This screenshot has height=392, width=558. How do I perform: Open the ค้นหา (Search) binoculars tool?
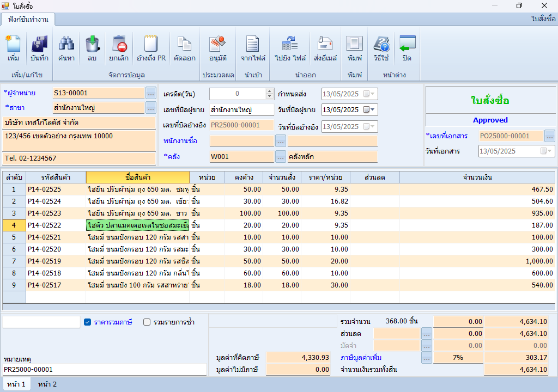coord(66,45)
